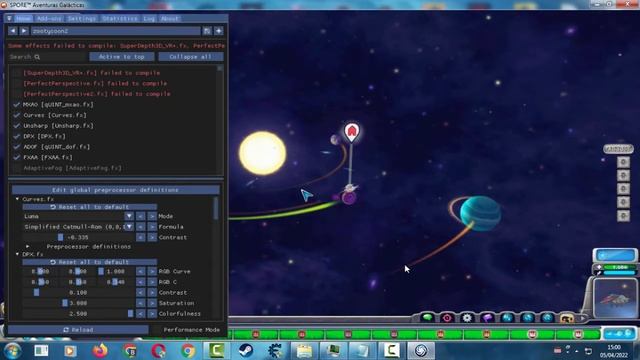Click the Reload button
This screenshot has height=360, width=640.
tap(78, 330)
